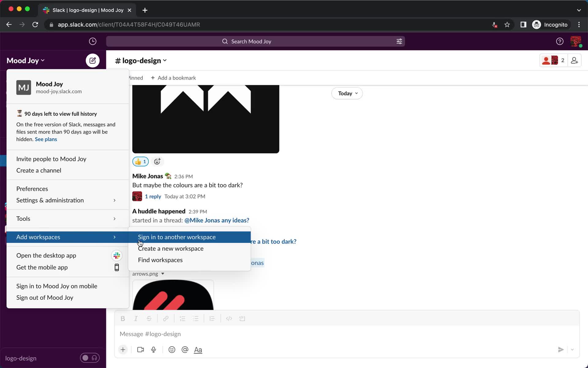588x368 pixels.
Task: Select Add workspaces menu item
Action: (68, 237)
